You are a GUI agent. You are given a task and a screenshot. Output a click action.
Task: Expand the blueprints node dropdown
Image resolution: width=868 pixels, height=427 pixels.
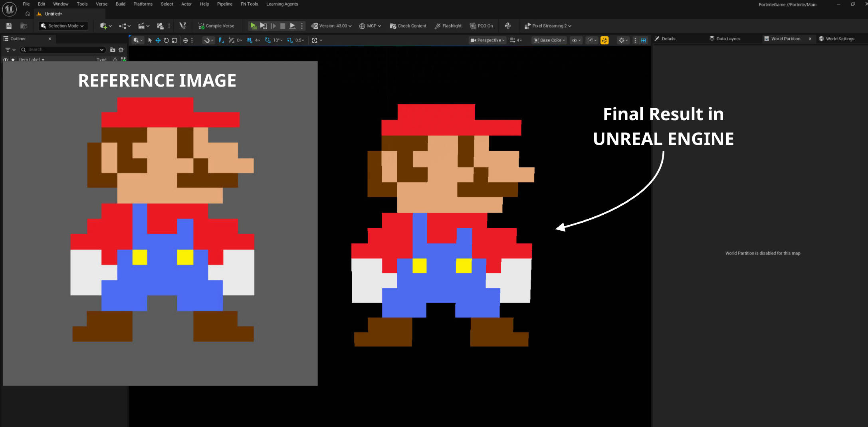(125, 26)
